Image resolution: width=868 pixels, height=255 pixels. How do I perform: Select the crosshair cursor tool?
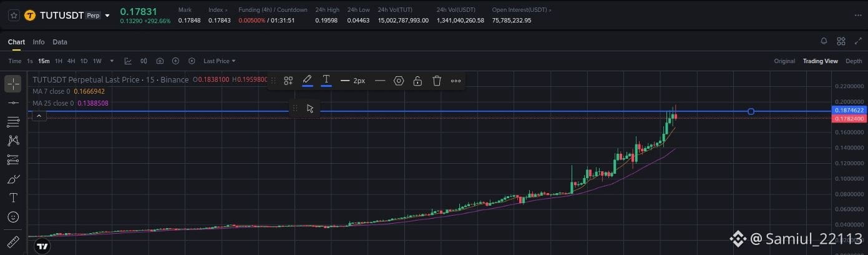[13, 84]
